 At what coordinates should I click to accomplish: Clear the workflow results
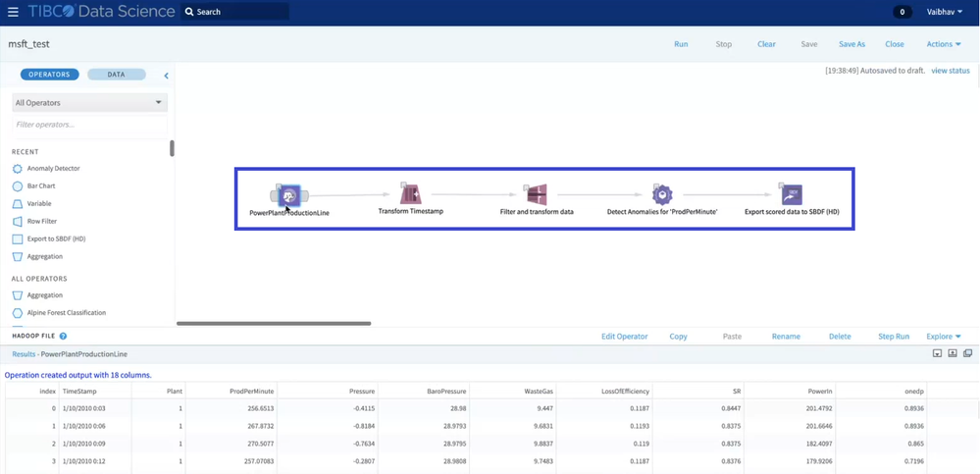point(766,44)
